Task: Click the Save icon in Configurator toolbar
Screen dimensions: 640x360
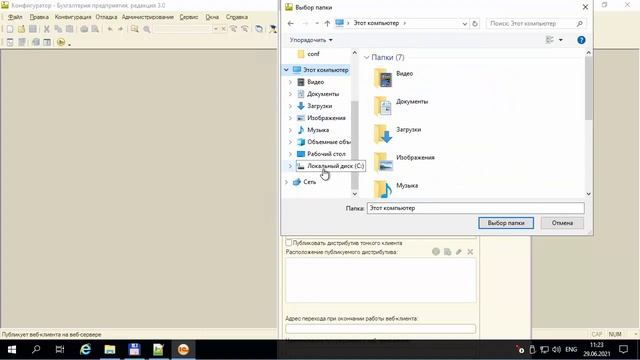Action: [x=33, y=29]
